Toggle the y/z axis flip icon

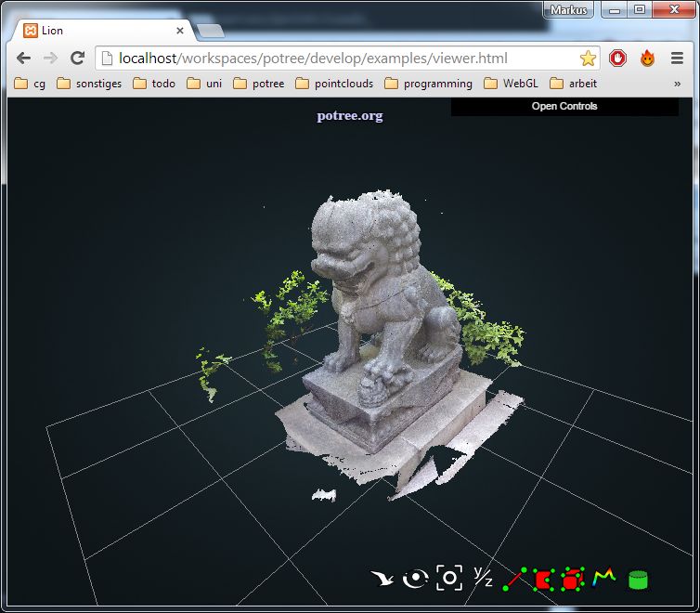(483, 577)
